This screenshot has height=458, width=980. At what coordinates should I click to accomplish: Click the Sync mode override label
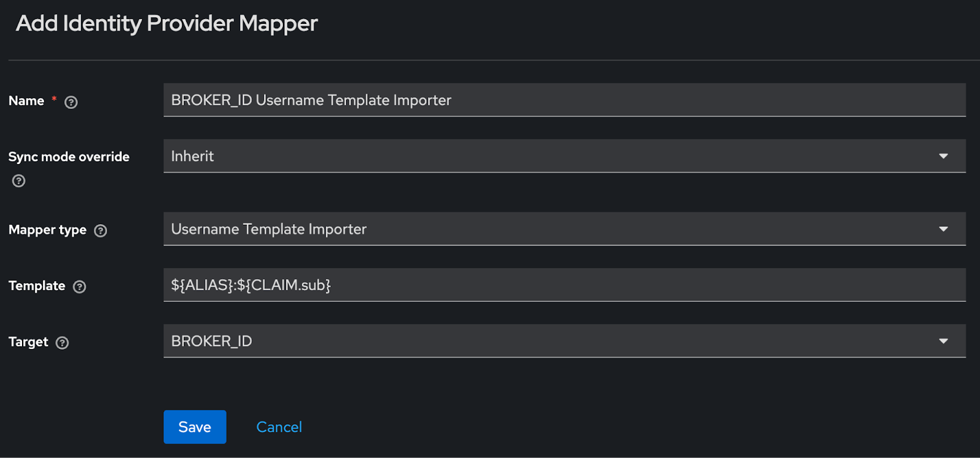[69, 157]
